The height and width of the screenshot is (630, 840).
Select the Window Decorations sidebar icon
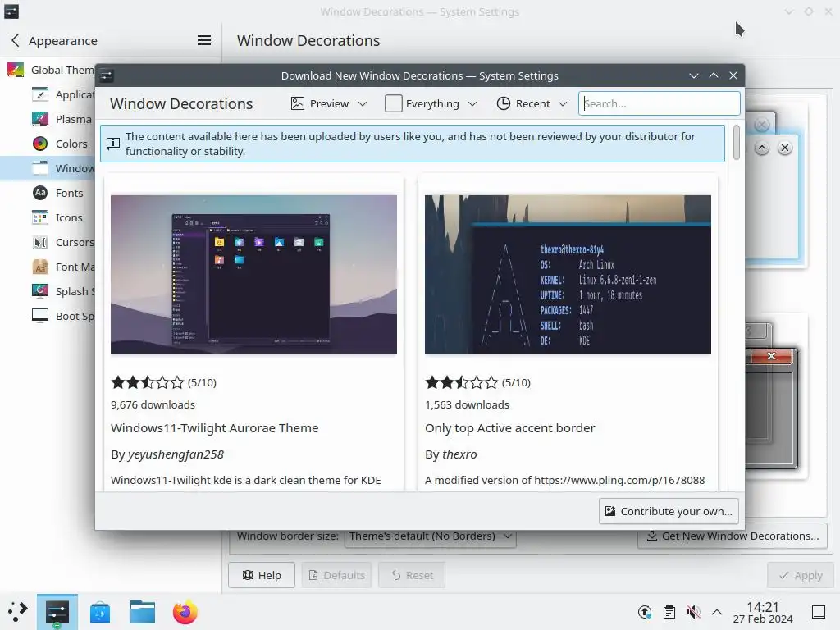[x=40, y=168]
